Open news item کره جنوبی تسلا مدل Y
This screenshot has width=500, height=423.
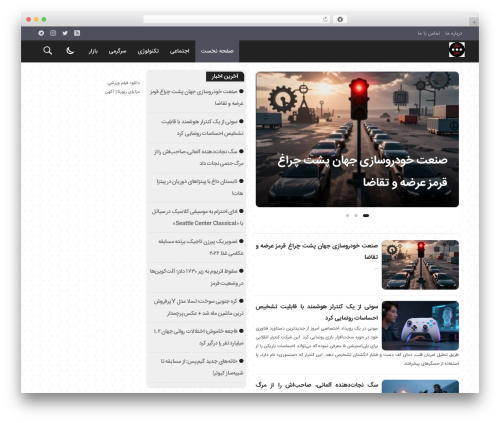(x=198, y=307)
